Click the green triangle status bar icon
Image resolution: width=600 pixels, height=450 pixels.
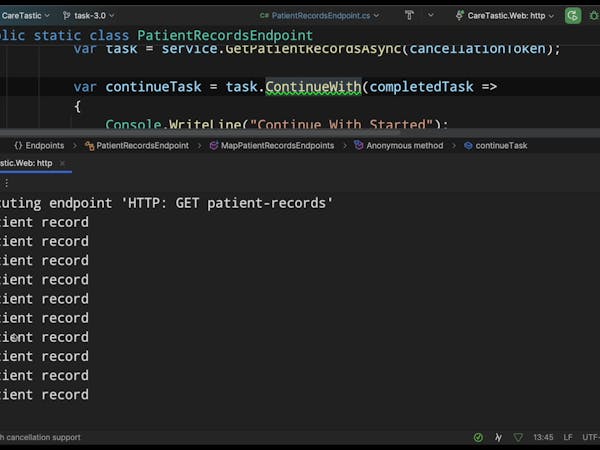(517, 437)
